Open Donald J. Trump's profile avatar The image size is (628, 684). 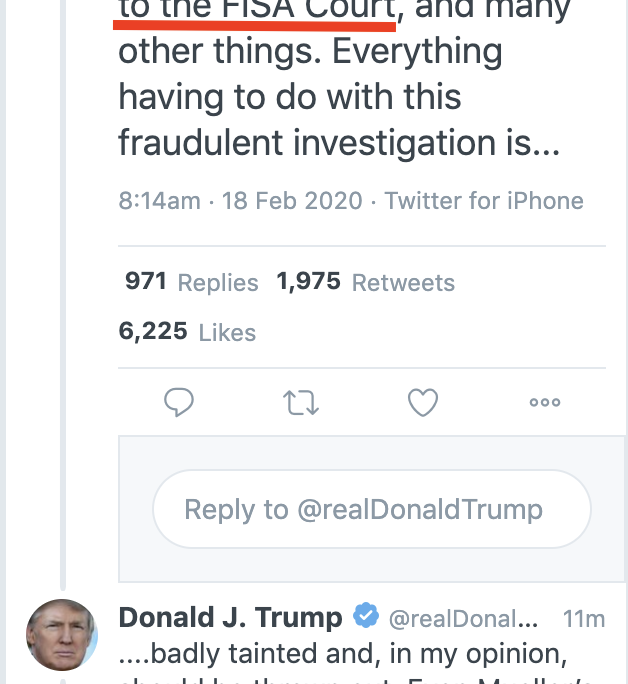tap(62, 635)
